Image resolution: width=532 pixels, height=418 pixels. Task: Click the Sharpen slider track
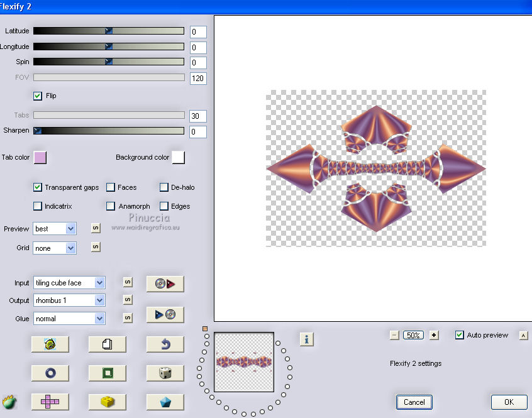pos(109,131)
